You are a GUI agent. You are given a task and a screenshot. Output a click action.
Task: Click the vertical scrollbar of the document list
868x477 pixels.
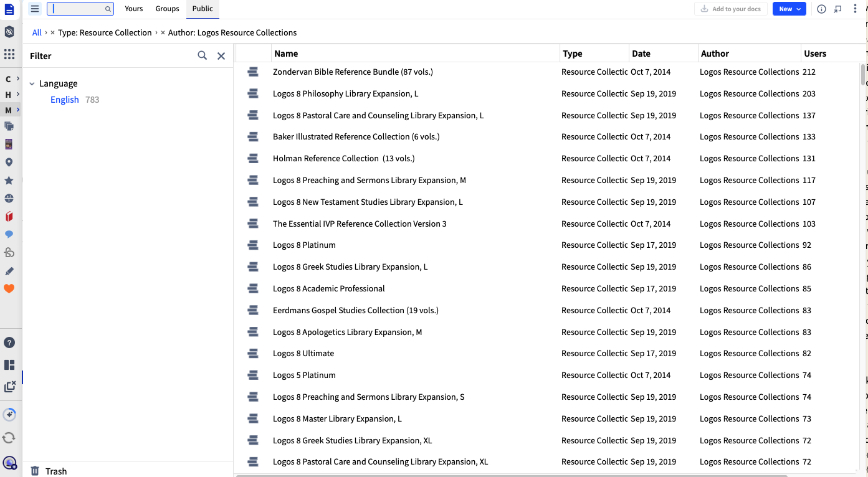(x=863, y=75)
